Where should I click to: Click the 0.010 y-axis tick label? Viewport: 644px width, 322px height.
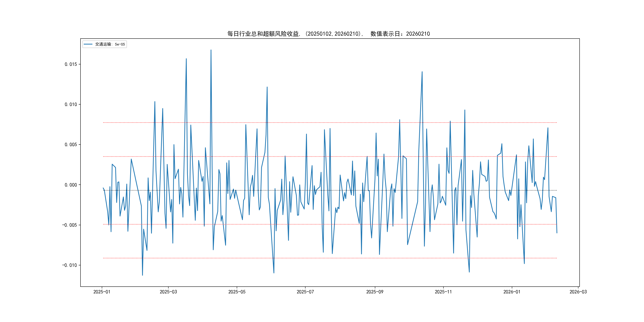pyautogui.click(x=71, y=105)
